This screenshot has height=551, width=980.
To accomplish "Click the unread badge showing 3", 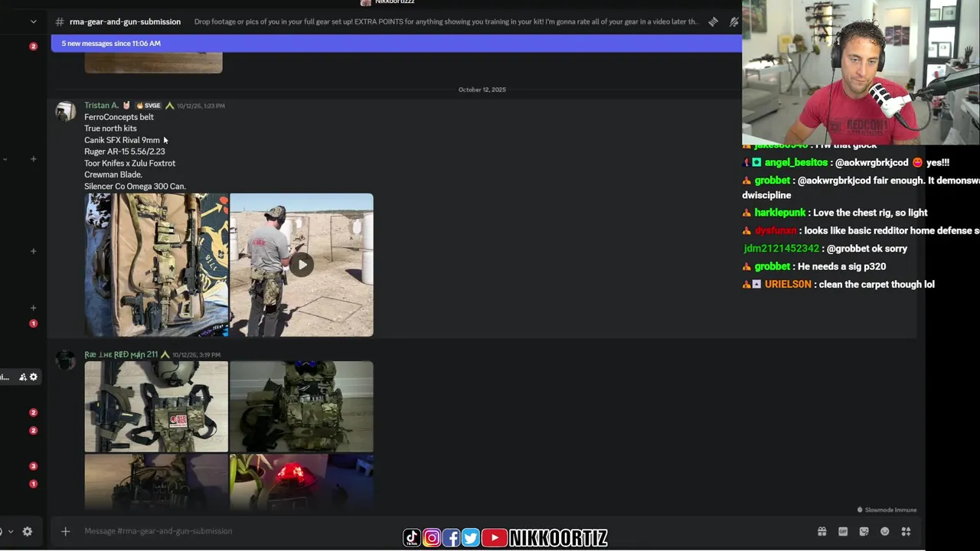I will (x=33, y=466).
